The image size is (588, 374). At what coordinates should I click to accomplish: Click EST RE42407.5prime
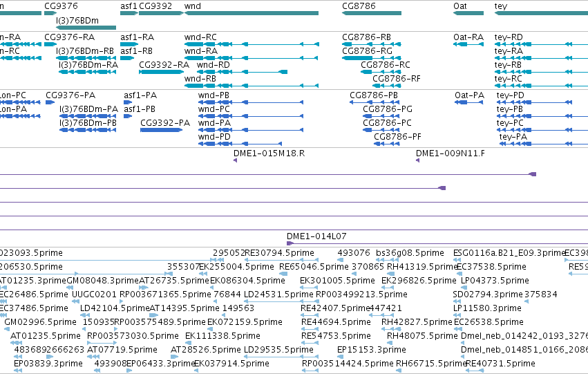coord(310,315)
